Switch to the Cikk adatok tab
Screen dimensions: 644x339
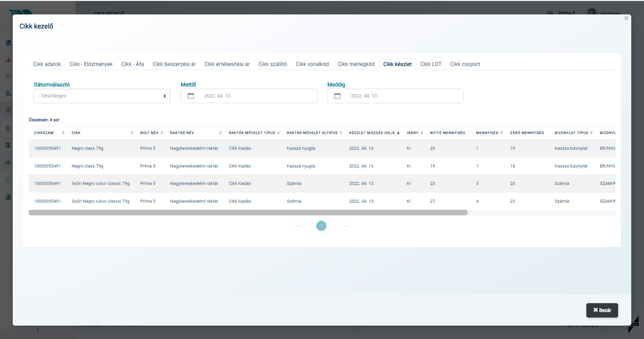[x=47, y=64]
